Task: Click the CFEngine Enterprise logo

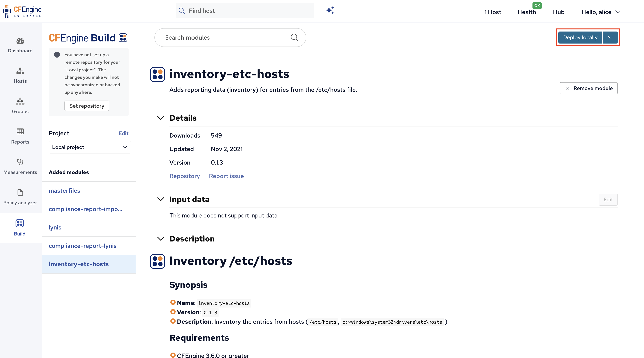Action: tap(22, 11)
